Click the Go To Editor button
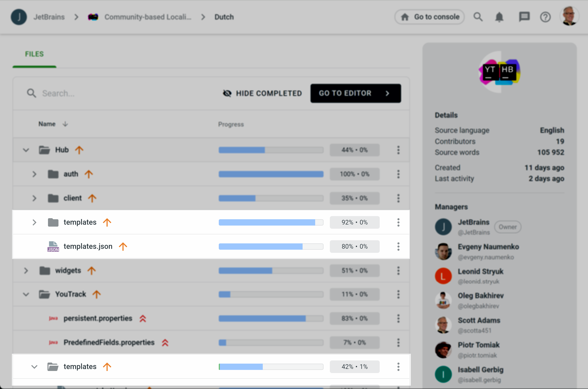The width and height of the screenshot is (588, 389). point(355,93)
